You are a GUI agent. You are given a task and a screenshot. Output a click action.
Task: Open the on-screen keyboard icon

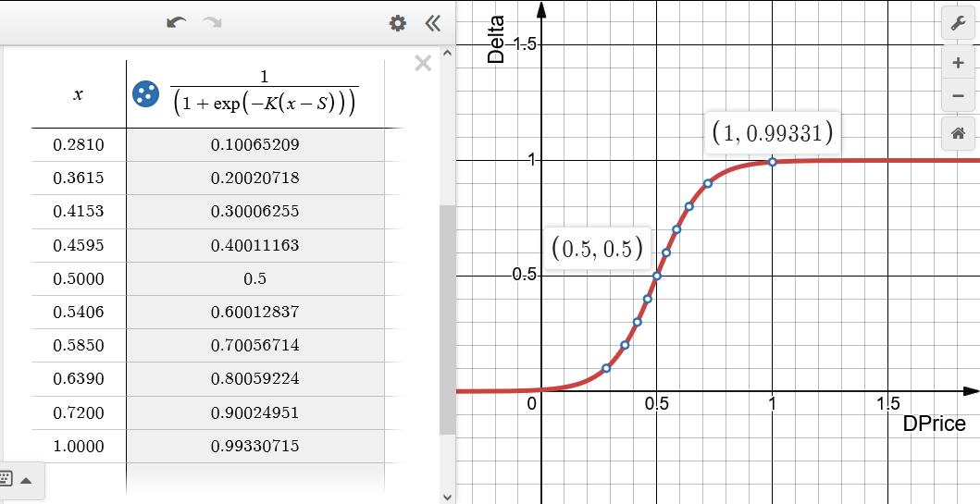pos(5,480)
